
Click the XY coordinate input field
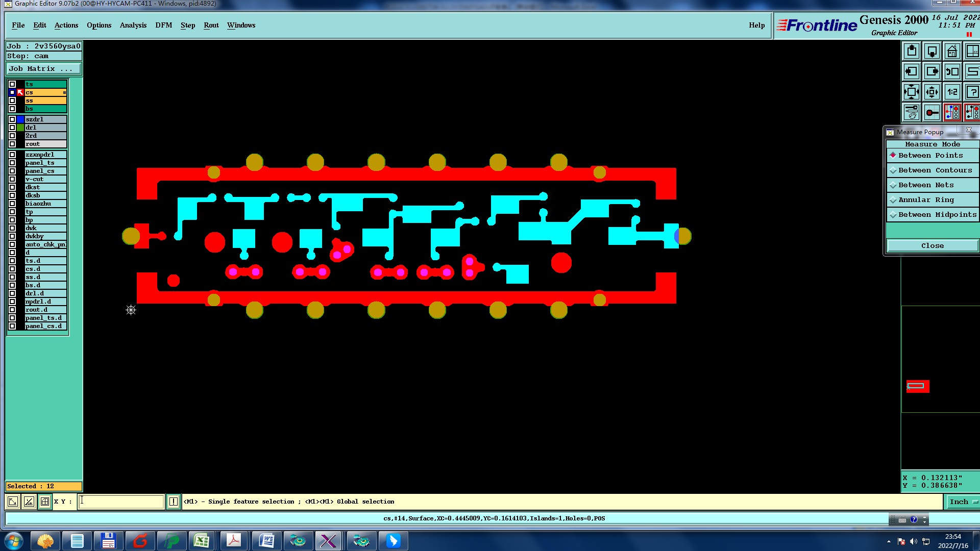pos(121,502)
